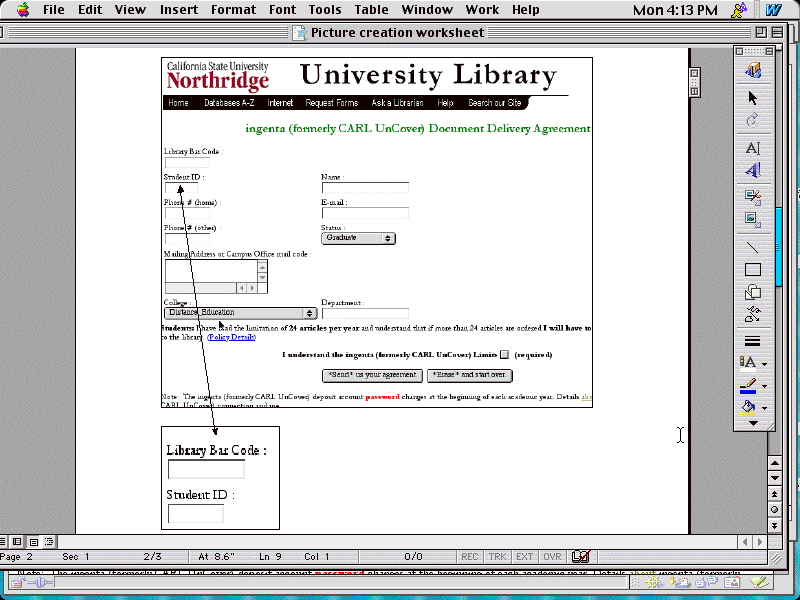Expand more drawing toolbar buttons arrow
The height and width of the screenshot is (600, 800).
tap(753, 423)
